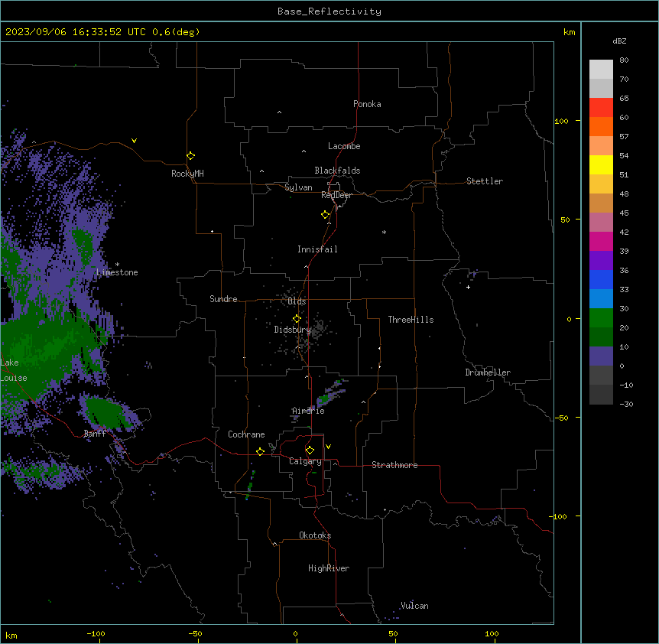Click the RedDeer city label

[336, 195]
